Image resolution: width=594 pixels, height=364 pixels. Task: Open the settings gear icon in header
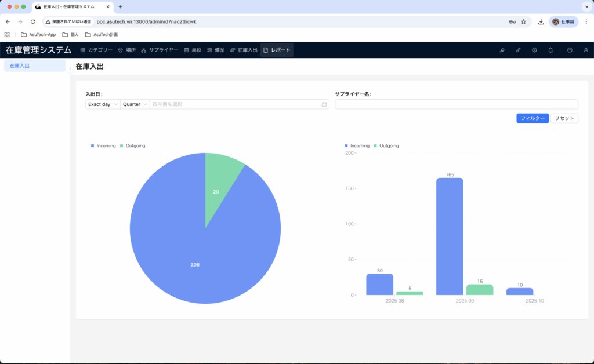click(x=534, y=50)
